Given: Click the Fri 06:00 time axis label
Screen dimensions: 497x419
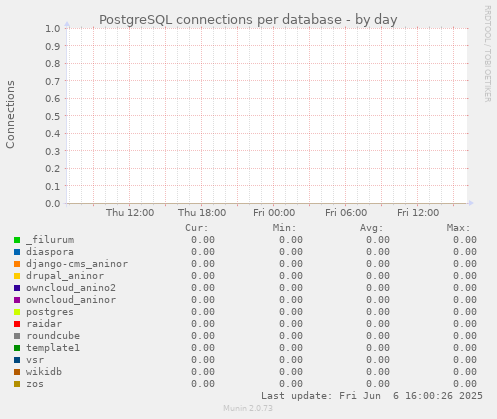Looking at the screenshot, I should [346, 213].
